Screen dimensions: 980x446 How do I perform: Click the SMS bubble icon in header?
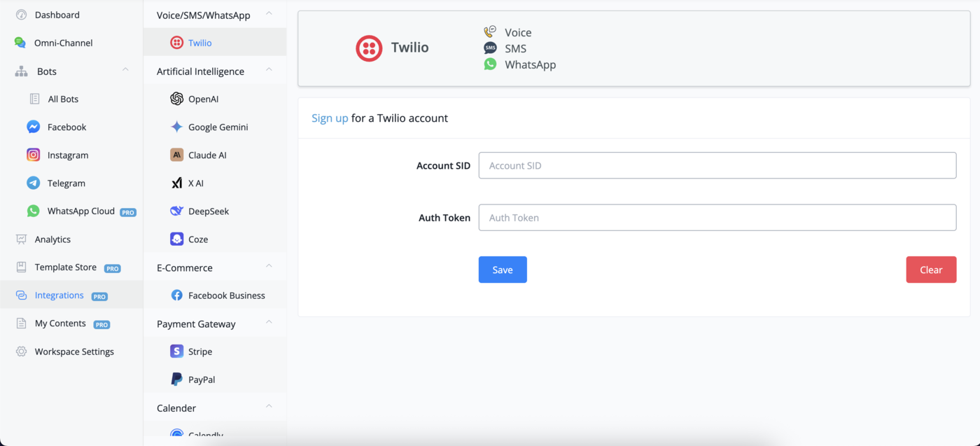(x=490, y=48)
